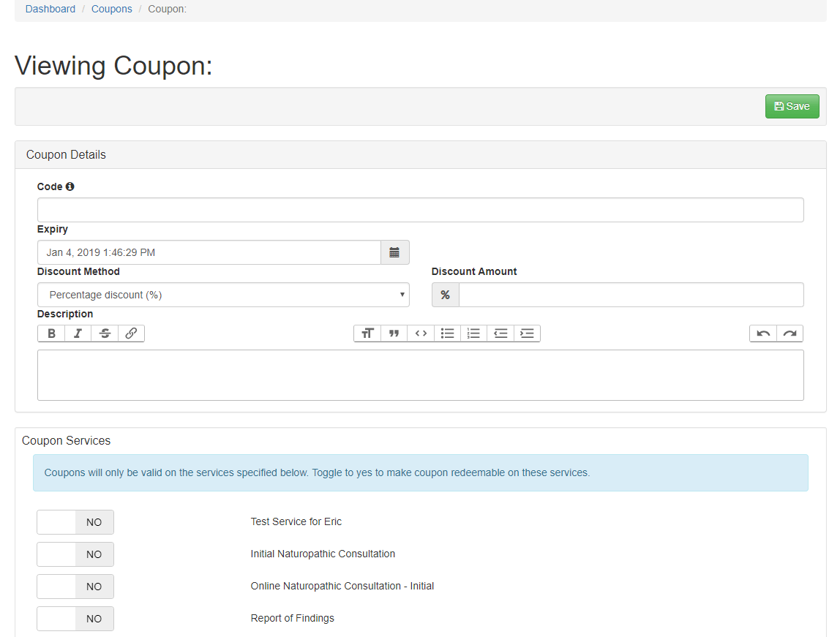Screen dimensions: 840x637
Task: Enable the coupon for Test Service for Eric
Action: [75, 521]
